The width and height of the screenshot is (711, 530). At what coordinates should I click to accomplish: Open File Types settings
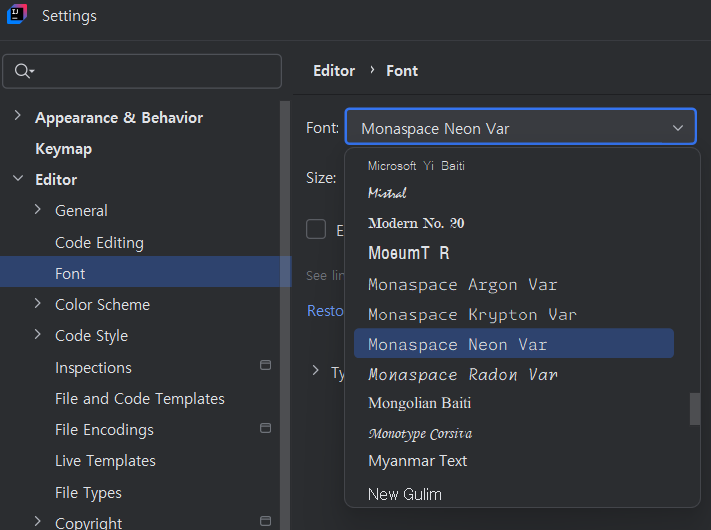point(88,492)
